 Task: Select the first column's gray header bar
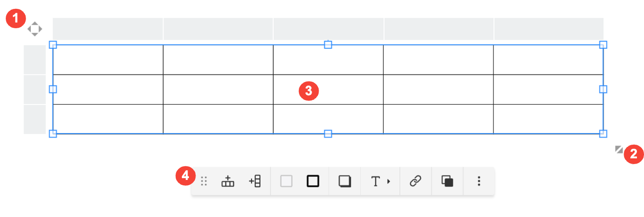(x=108, y=29)
